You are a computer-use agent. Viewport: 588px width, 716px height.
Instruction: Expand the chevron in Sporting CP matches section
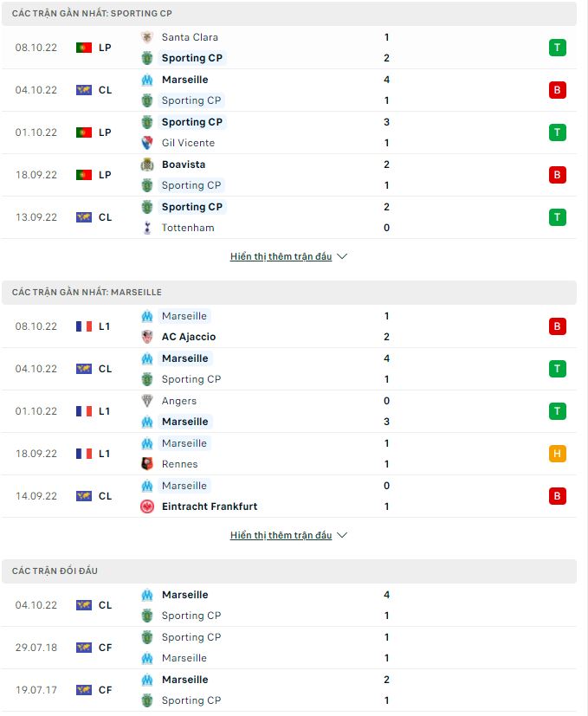pyautogui.click(x=341, y=256)
